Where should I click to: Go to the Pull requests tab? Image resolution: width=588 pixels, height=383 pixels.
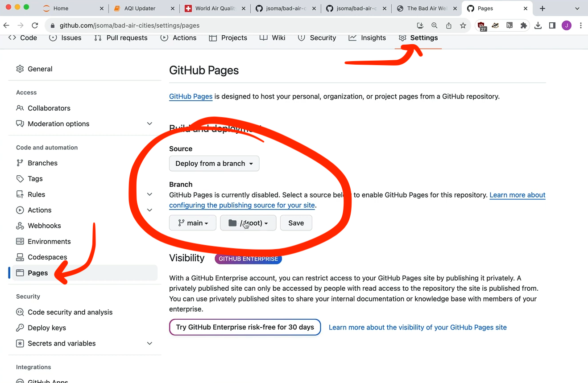coord(121,38)
